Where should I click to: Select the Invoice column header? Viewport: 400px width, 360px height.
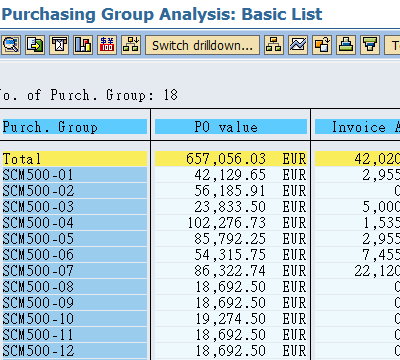357,127
